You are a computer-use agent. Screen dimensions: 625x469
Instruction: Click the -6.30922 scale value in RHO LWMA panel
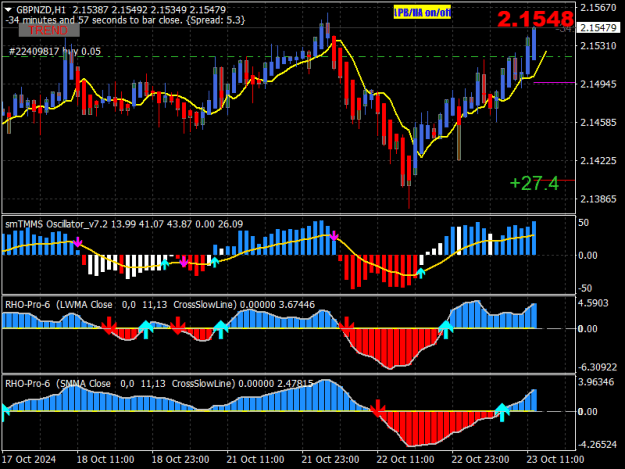[597, 367]
